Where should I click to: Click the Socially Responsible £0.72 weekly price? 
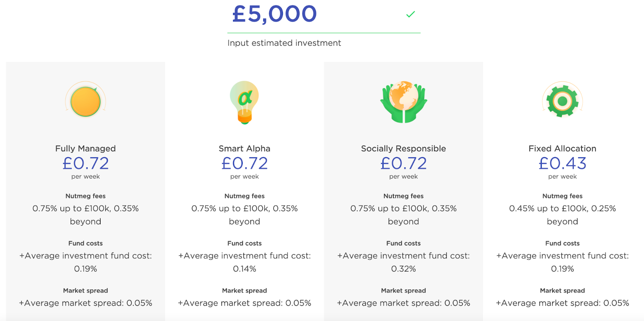403,163
